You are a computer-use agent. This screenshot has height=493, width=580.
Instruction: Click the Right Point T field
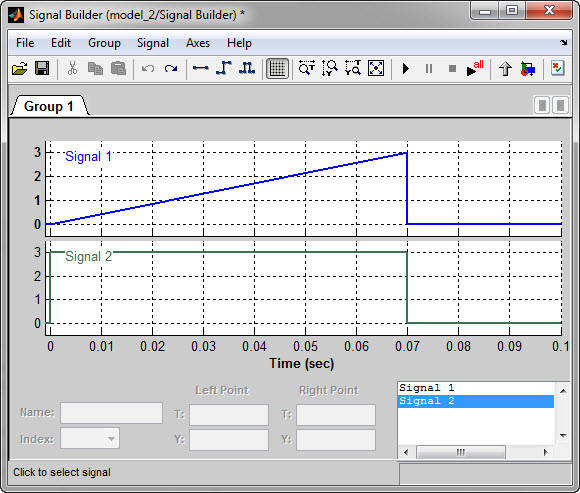coord(336,415)
